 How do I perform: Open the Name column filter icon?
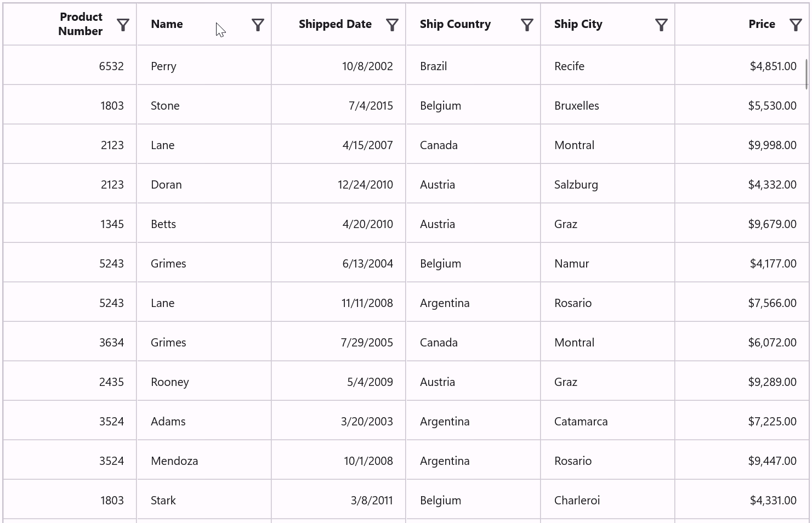(258, 25)
